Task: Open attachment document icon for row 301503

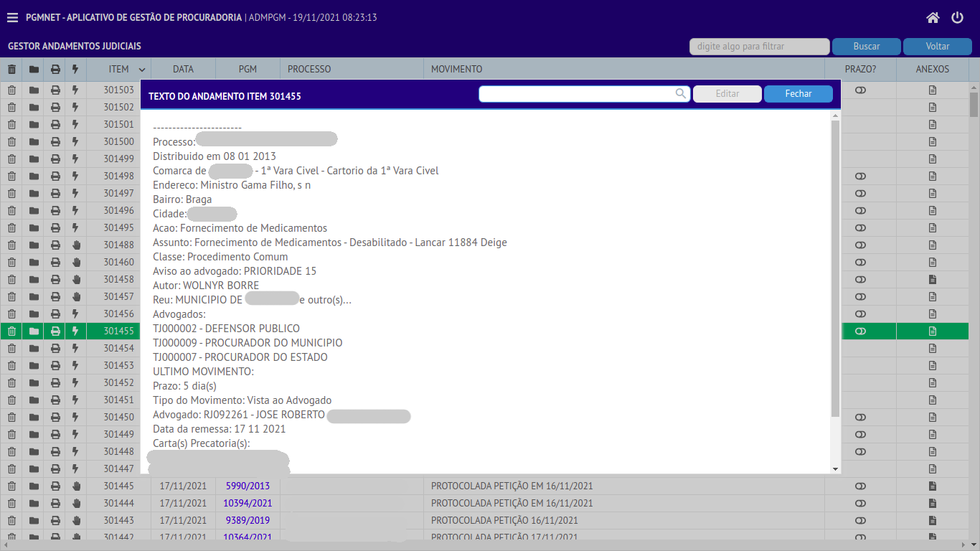Action: (933, 90)
